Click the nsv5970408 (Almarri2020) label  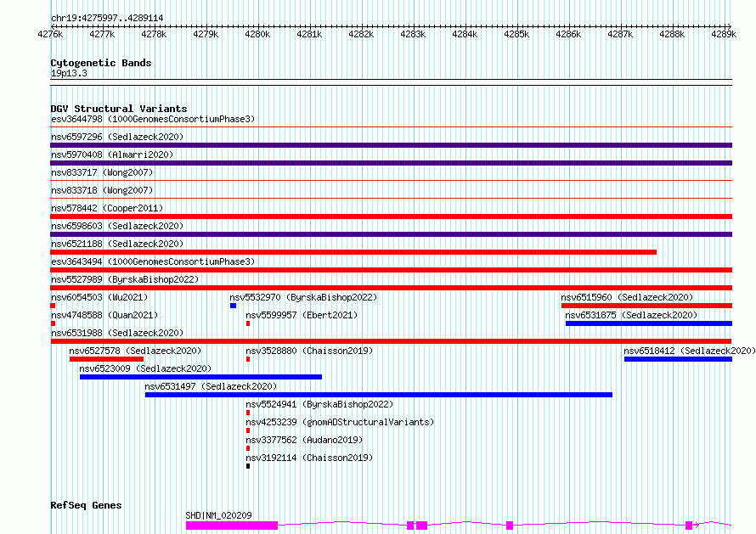point(112,155)
